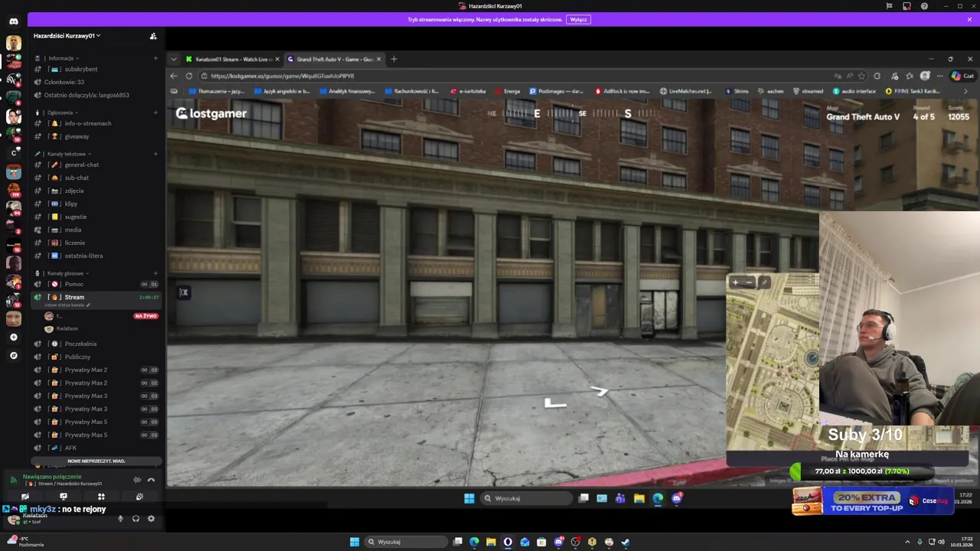The width and height of the screenshot is (980, 551).
Task: Open the browser Czat copilot button
Action: pos(962,76)
